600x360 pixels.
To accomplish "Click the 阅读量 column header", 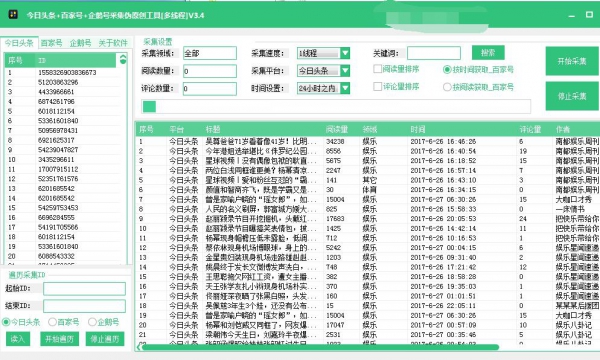I will click(x=337, y=129).
